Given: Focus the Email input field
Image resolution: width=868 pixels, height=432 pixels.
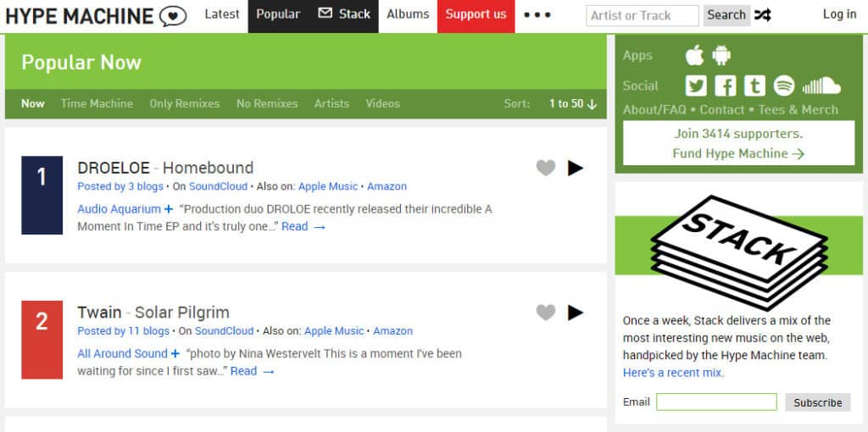Looking at the screenshot, I should click(x=716, y=402).
